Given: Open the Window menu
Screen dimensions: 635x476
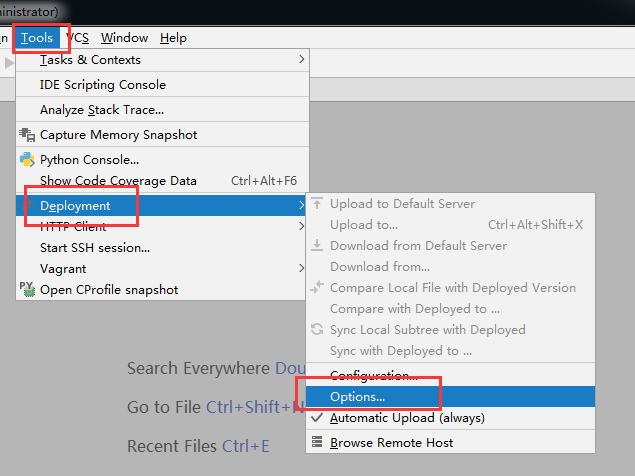Looking at the screenshot, I should tap(124, 38).
